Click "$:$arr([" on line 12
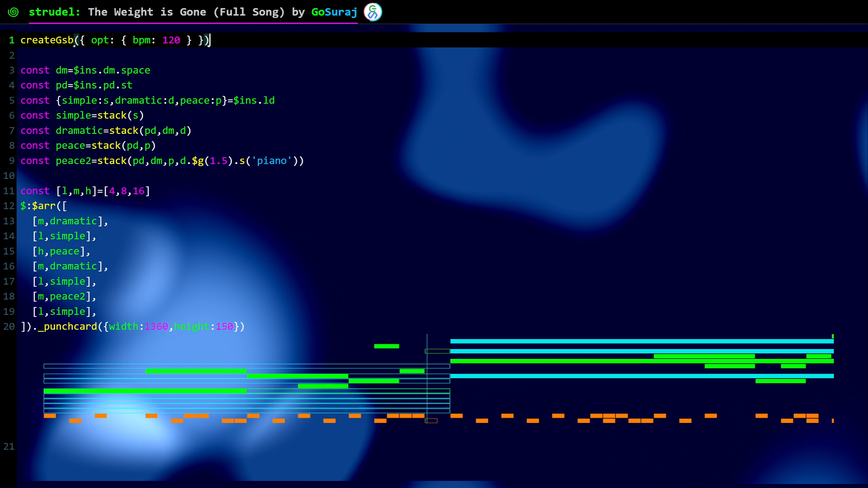This screenshot has height=488, width=868. pos(44,206)
